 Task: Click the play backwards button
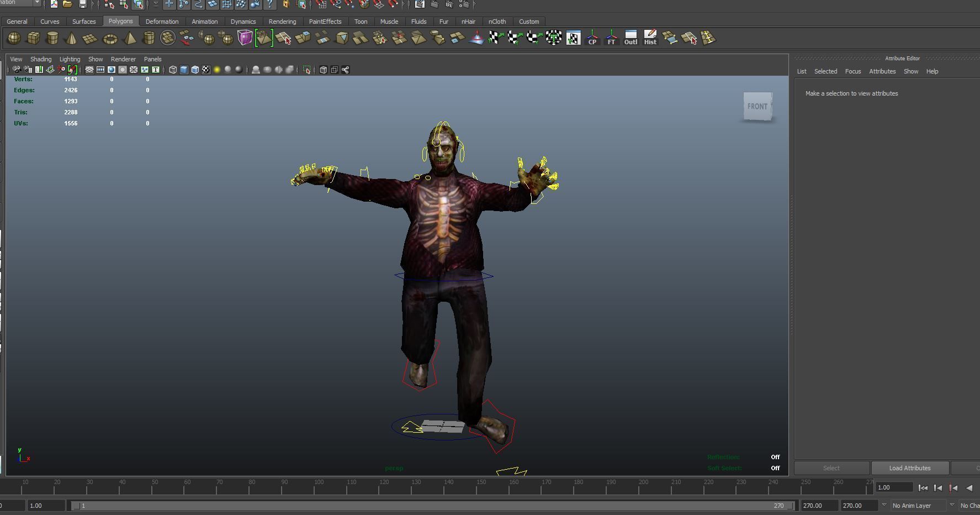(x=969, y=487)
